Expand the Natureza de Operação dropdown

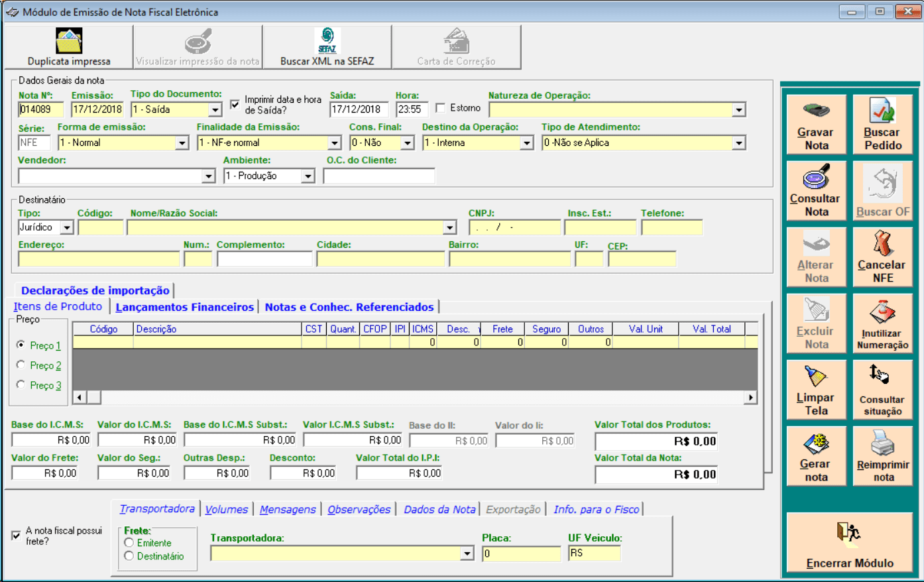click(x=738, y=110)
